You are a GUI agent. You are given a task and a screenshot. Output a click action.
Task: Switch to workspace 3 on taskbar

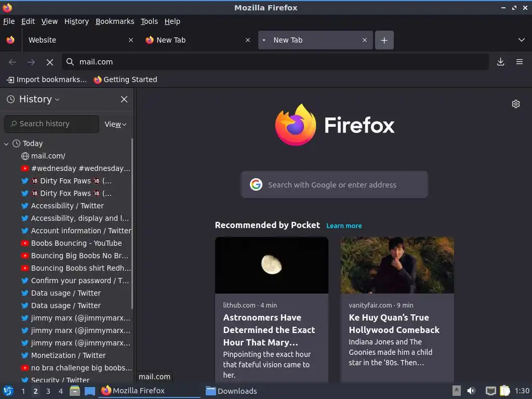tap(48, 391)
